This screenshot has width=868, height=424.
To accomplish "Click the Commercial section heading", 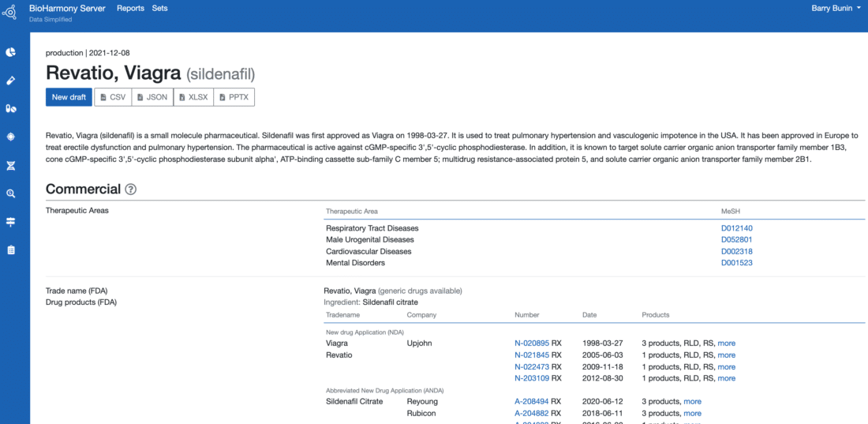I will (x=83, y=189).
